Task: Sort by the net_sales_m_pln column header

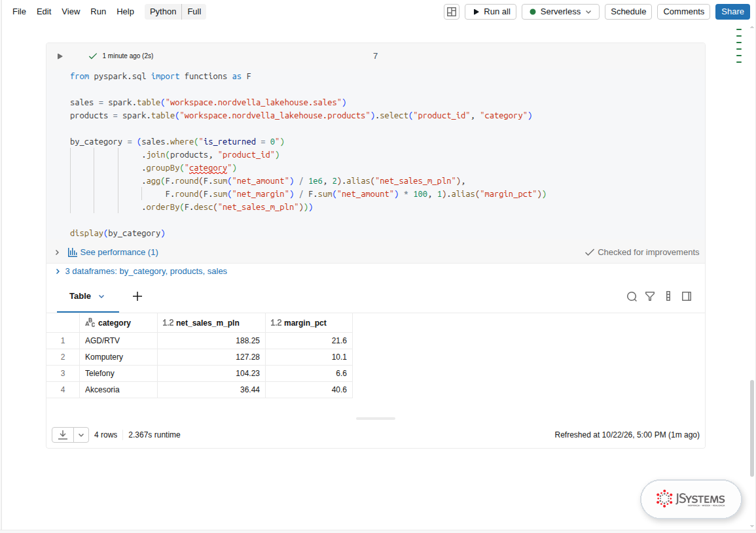Action: [x=211, y=323]
